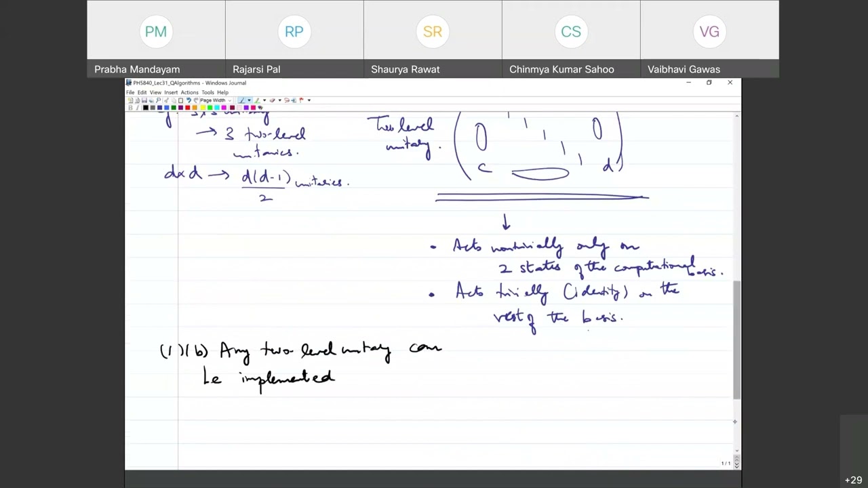Screen dimensions: 868x488
Task: Pick the black ink color swatch
Action: (x=145, y=108)
